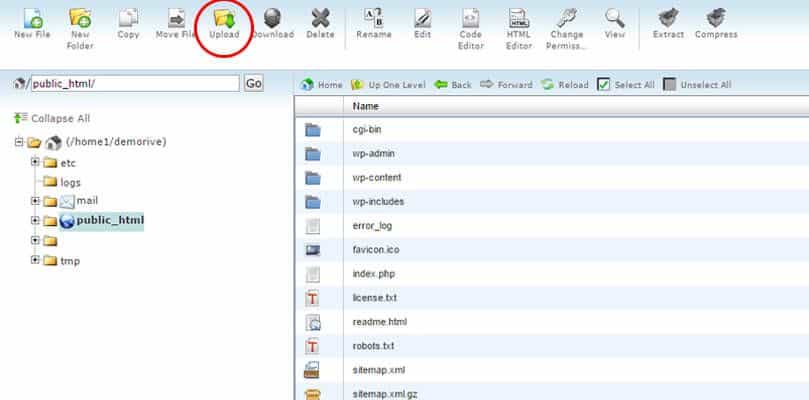
Task: Click the text icon beside robots.txt
Action: click(312, 346)
